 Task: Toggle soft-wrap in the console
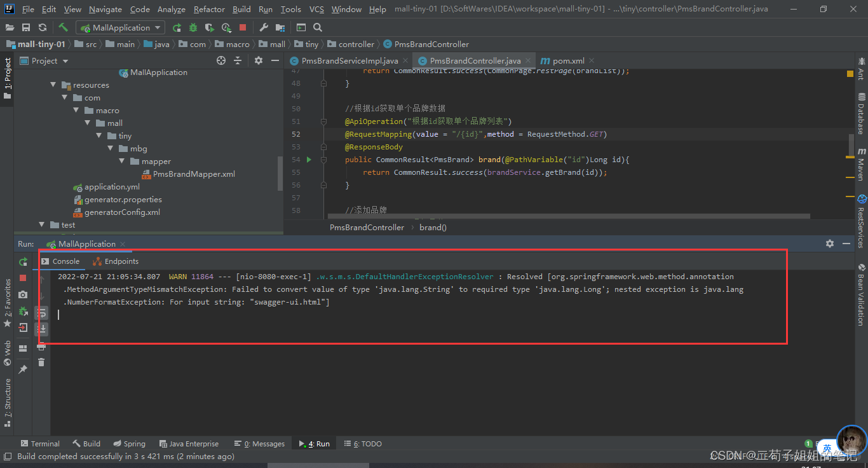[x=41, y=313]
